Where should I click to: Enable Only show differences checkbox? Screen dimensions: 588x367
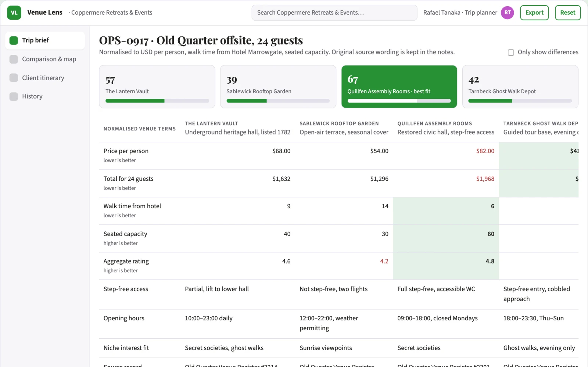[x=511, y=52]
